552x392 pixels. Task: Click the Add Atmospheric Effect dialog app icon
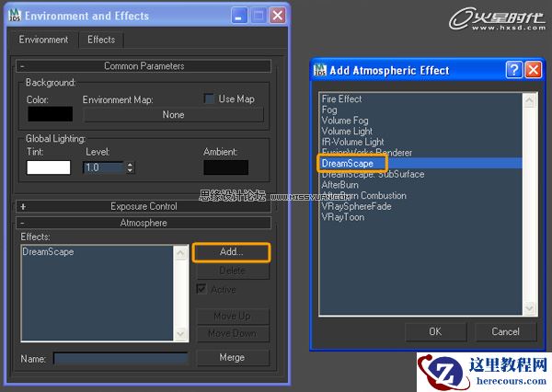tap(319, 70)
